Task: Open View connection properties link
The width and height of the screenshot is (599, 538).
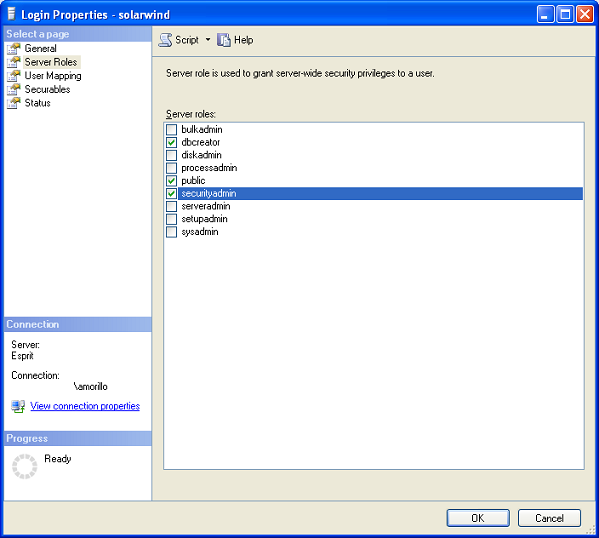Action: [85, 406]
